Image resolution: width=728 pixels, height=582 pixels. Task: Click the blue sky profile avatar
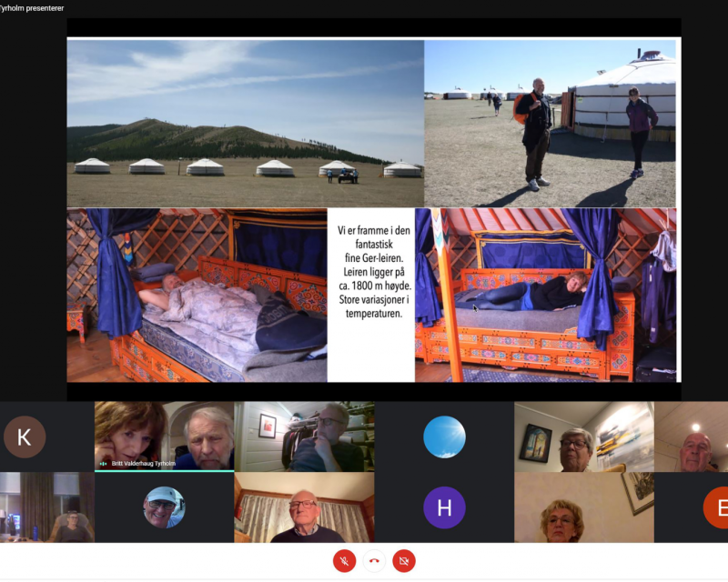444,437
